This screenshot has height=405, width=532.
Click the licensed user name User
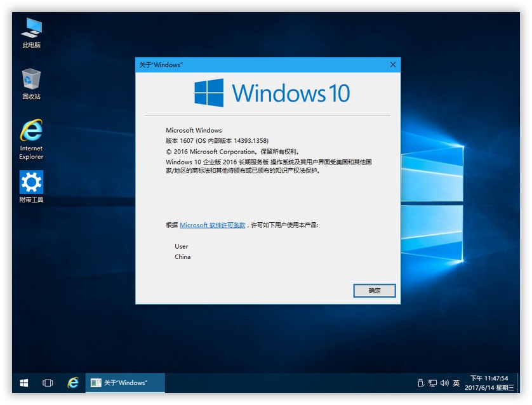182,246
